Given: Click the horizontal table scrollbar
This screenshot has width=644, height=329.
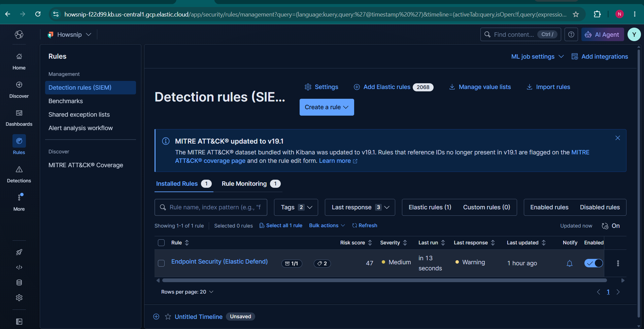Looking at the screenshot, I should tap(384, 280).
